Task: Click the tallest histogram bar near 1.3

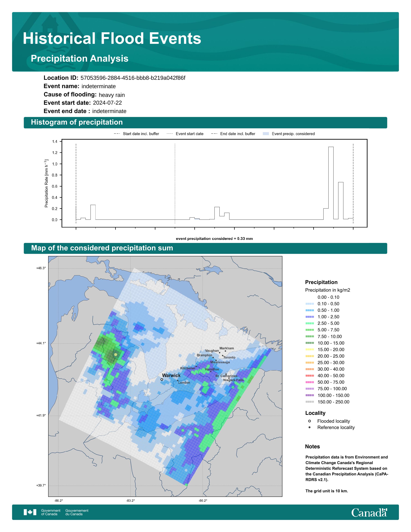Action: 331,183
